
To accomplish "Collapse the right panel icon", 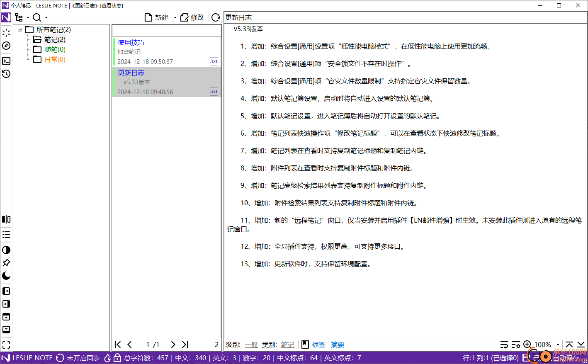I will 6,304.
